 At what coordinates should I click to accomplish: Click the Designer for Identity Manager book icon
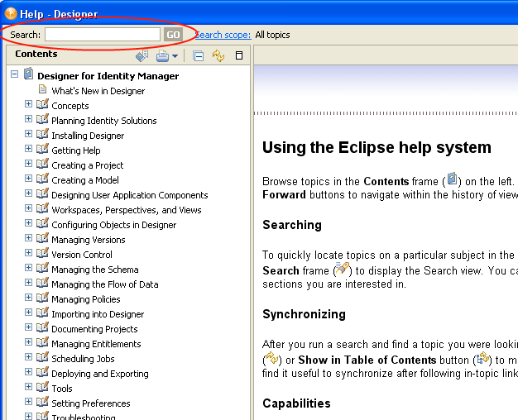click(29, 74)
